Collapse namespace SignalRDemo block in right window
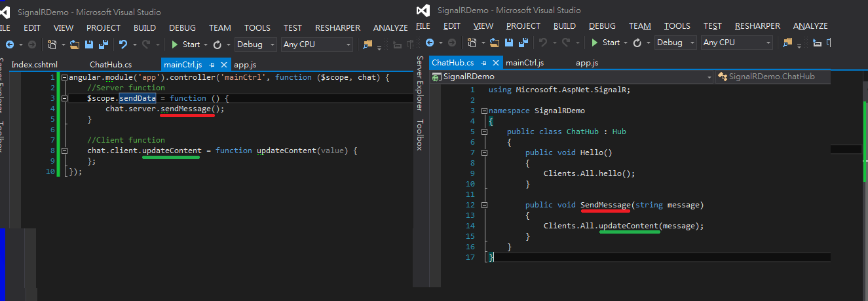Screen dimensions: 868x301 coord(484,111)
